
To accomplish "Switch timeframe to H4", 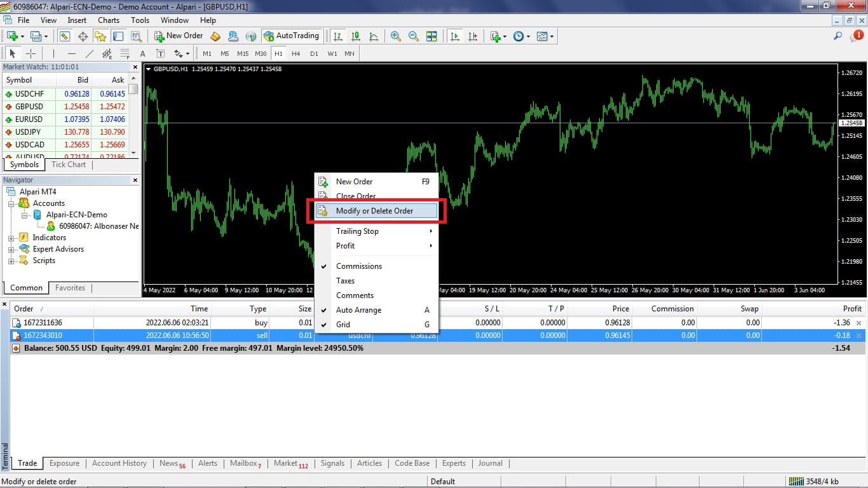I will coord(296,53).
